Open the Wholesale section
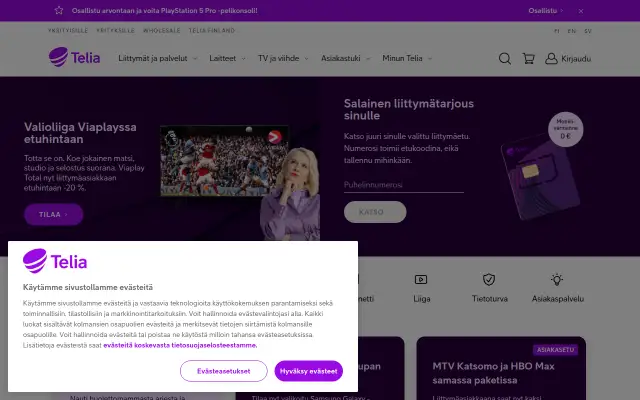Viewport: 640px width, 400px height. pos(162,31)
